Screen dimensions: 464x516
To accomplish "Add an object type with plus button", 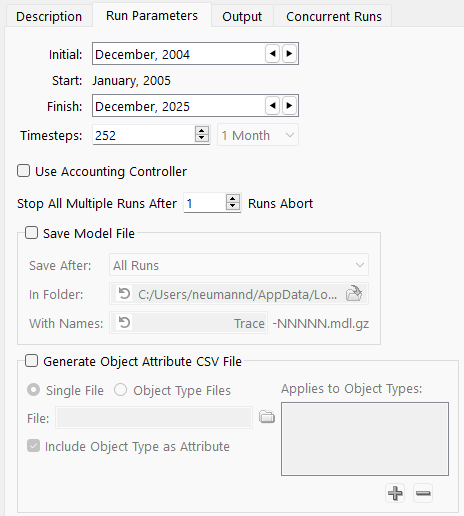I will pos(395,493).
